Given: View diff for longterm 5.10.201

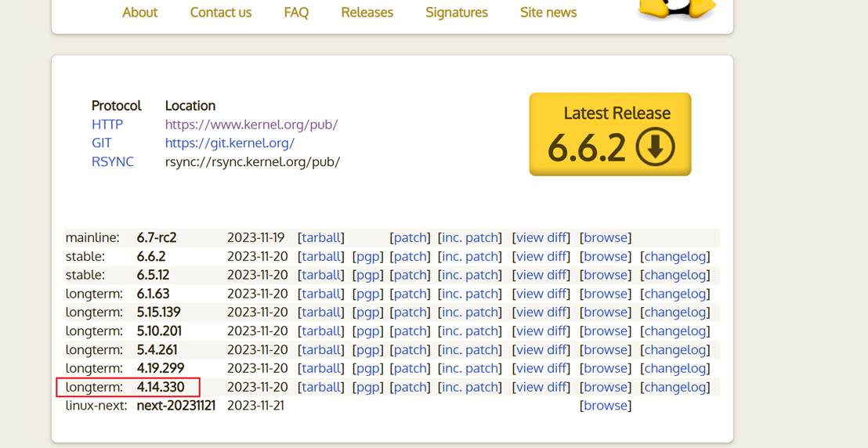Looking at the screenshot, I should (x=541, y=331).
